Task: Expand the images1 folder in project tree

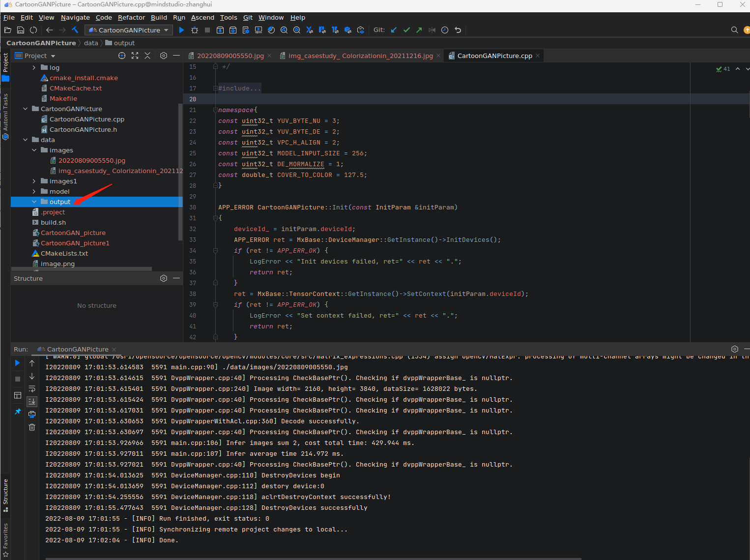Action: click(34, 181)
